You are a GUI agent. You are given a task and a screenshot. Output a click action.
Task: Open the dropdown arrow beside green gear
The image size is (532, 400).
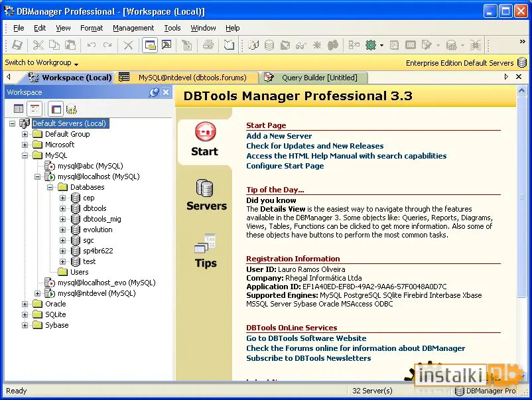[381, 45]
